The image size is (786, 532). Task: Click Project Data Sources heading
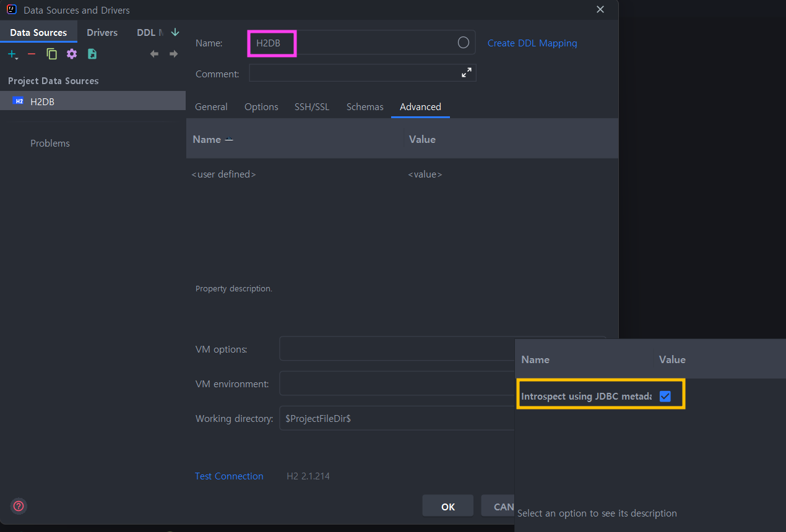53,81
